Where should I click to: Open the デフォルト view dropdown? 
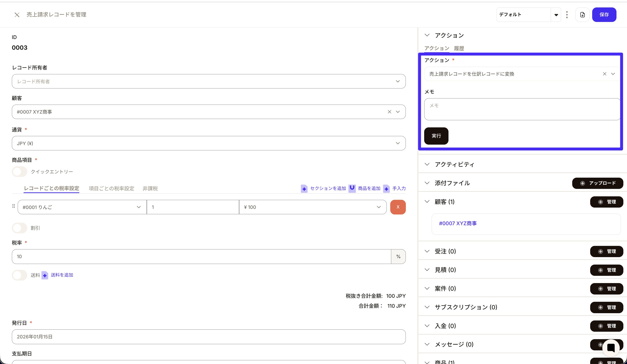point(556,15)
